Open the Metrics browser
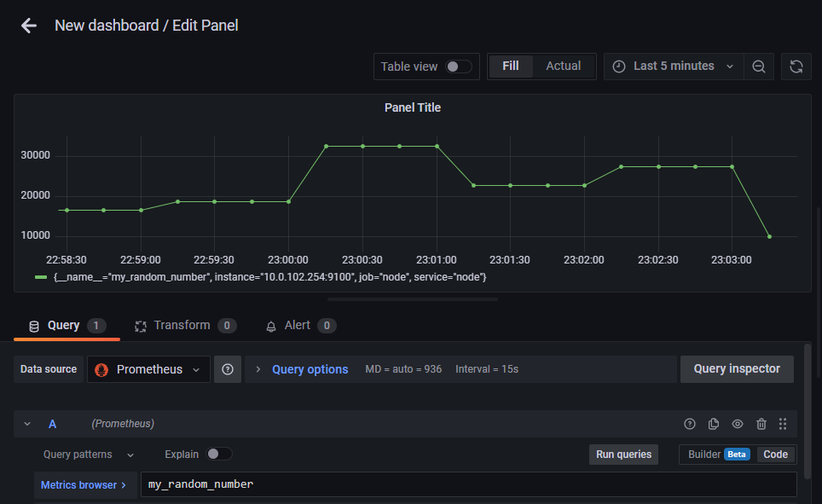 [x=84, y=485]
